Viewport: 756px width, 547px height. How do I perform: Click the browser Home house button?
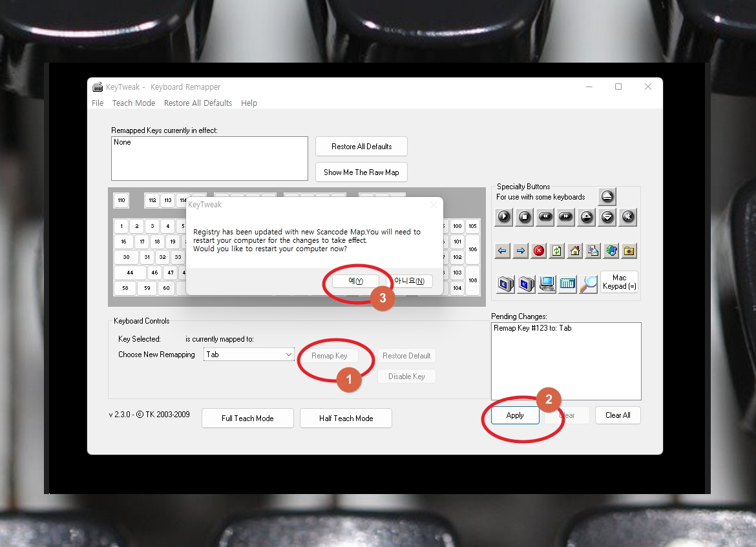tap(574, 251)
